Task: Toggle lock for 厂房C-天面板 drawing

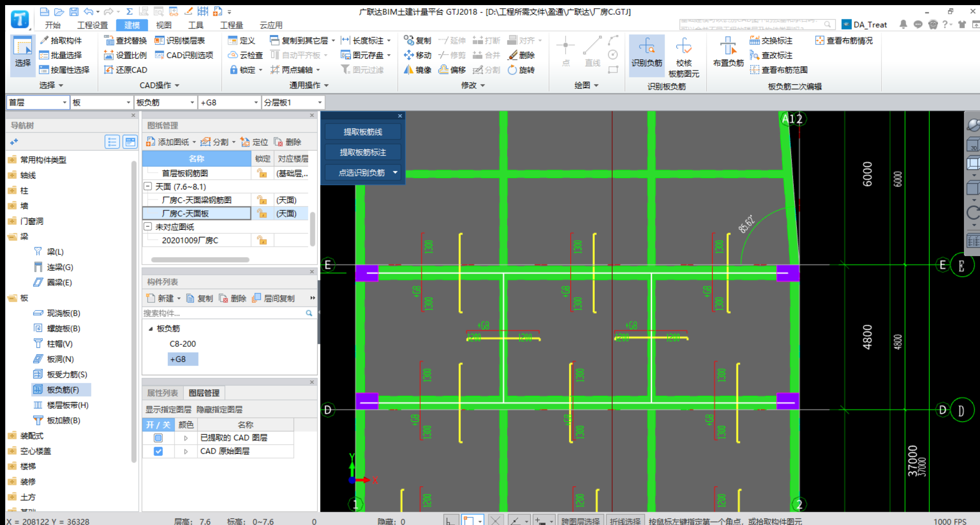Action: click(x=262, y=213)
